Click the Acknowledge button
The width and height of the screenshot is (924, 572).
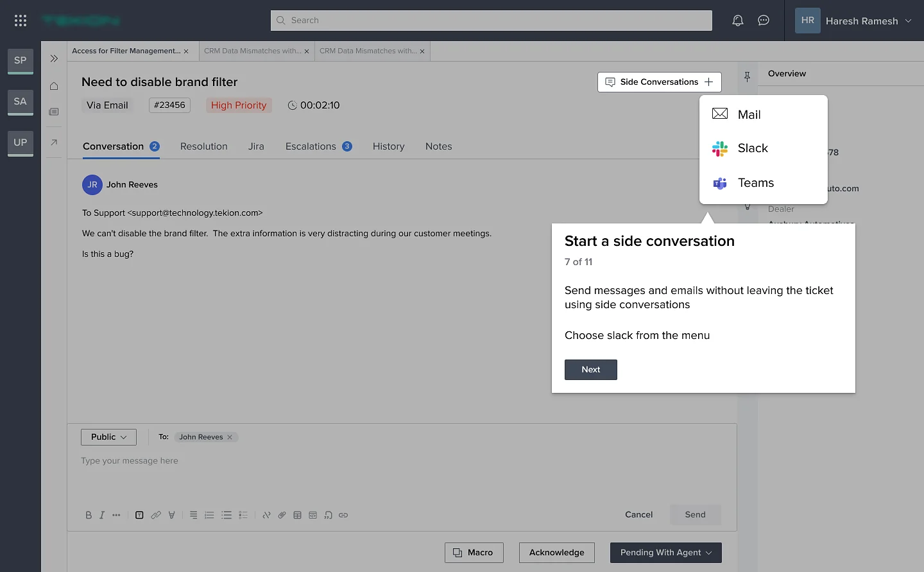pyautogui.click(x=557, y=553)
